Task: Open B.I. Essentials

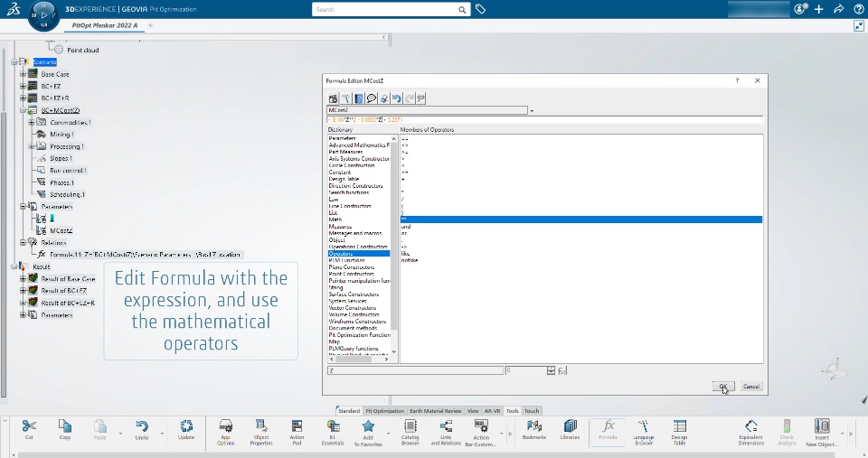Action: [333, 432]
